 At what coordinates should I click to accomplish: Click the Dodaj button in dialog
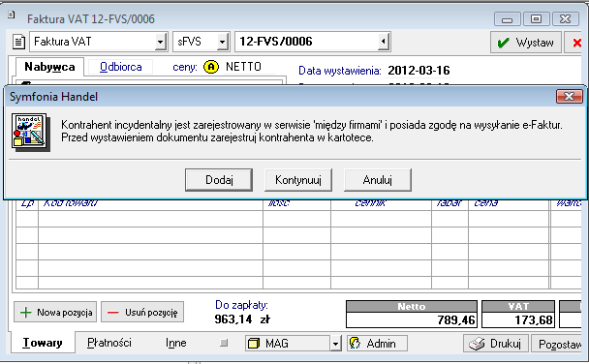pos(219,180)
